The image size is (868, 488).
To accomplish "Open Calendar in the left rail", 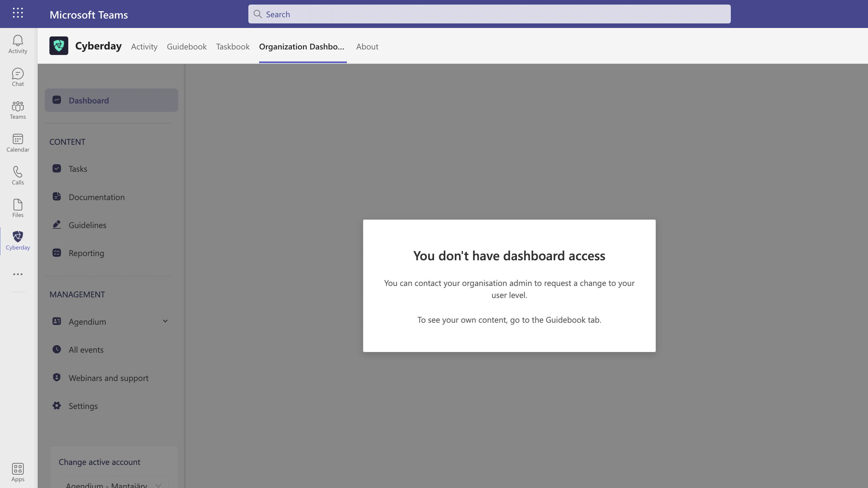I will click(18, 142).
